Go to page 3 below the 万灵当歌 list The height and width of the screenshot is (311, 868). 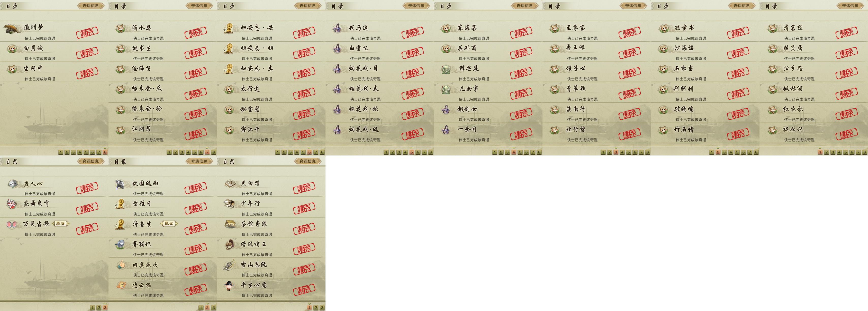(x=105, y=308)
